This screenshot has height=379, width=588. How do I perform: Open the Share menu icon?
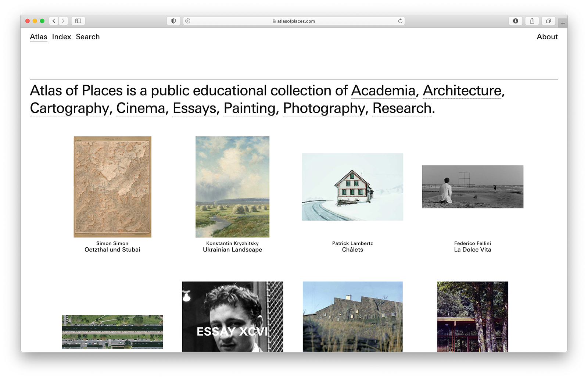(532, 21)
